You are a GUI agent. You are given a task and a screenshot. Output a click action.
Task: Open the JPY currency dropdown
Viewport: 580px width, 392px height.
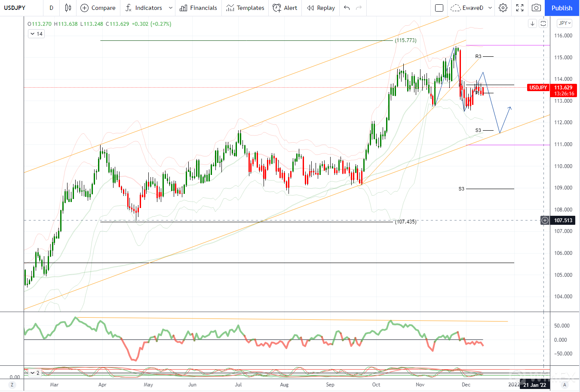tap(565, 23)
